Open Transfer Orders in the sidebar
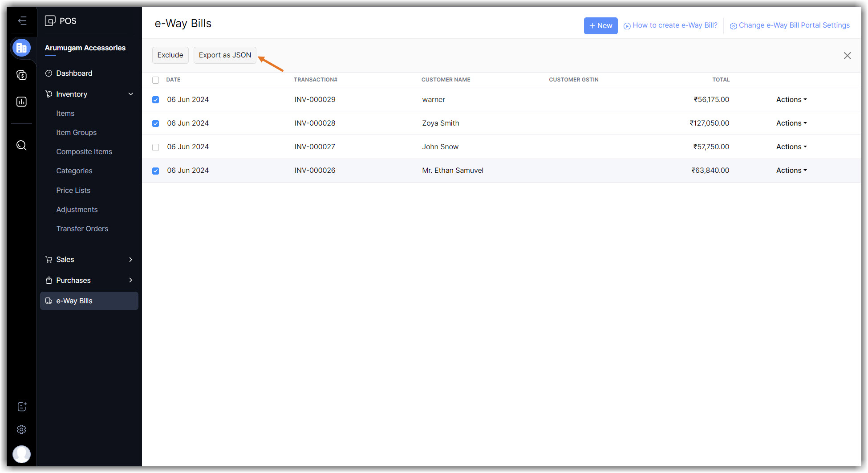Viewport: 868px width, 473px height. [x=82, y=229]
